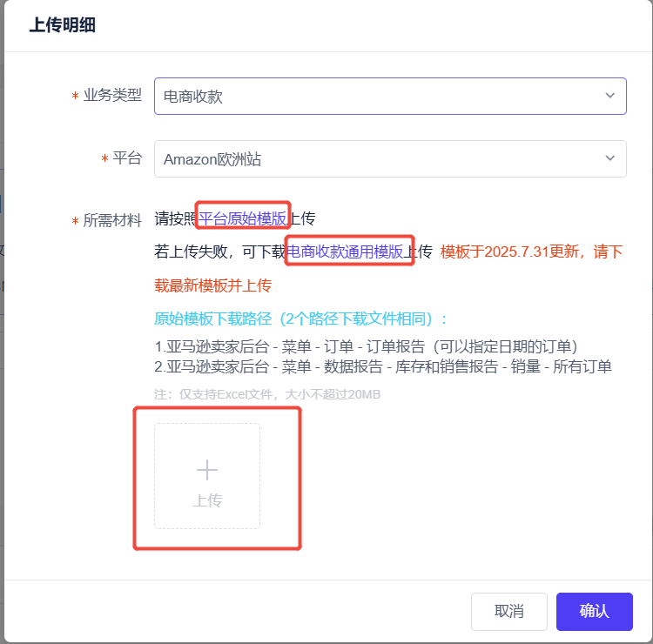Click the chevron arrow in 平台 field
The width and height of the screenshot is (653, 644).
(x=609, y=158)
